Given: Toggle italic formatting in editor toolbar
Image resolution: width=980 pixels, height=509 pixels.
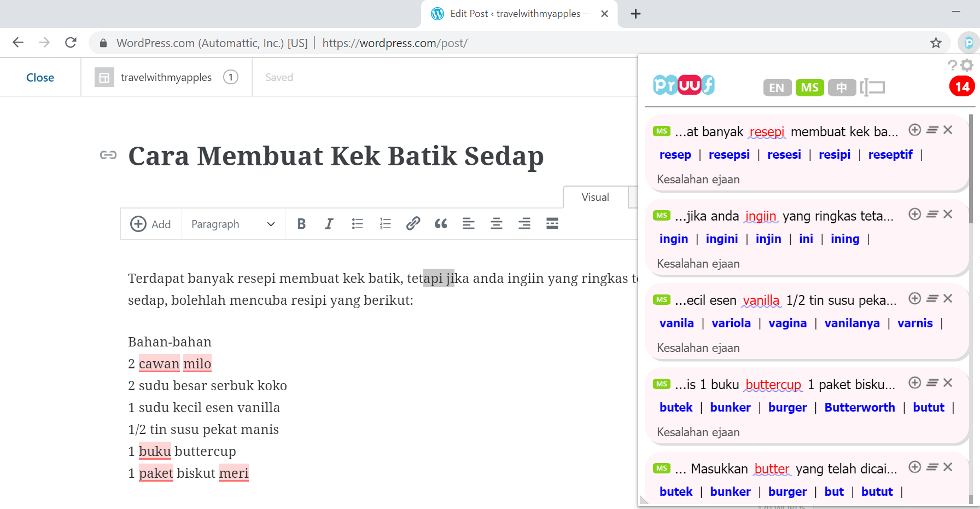Looking at the screenshot, I should pyautogui.click(x=329, y=224).
